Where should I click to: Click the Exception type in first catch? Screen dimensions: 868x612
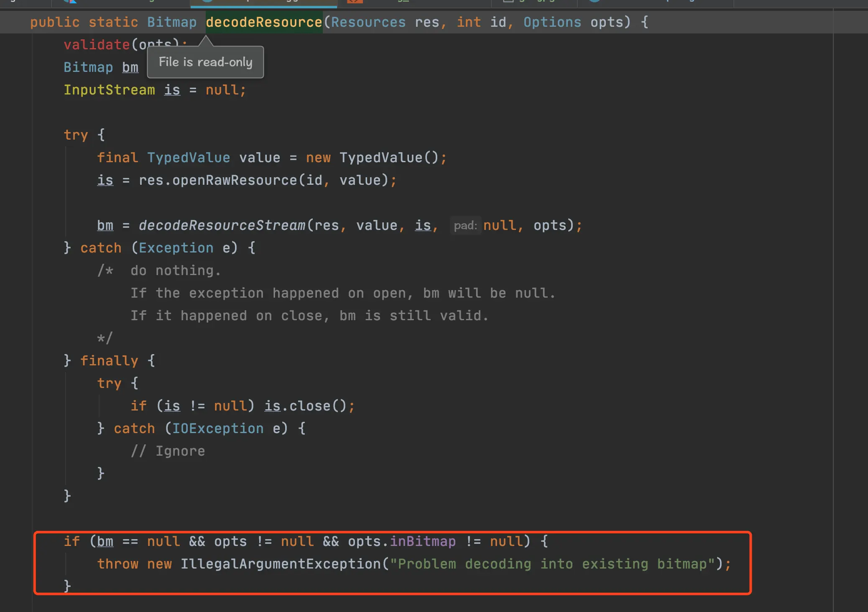176,248
